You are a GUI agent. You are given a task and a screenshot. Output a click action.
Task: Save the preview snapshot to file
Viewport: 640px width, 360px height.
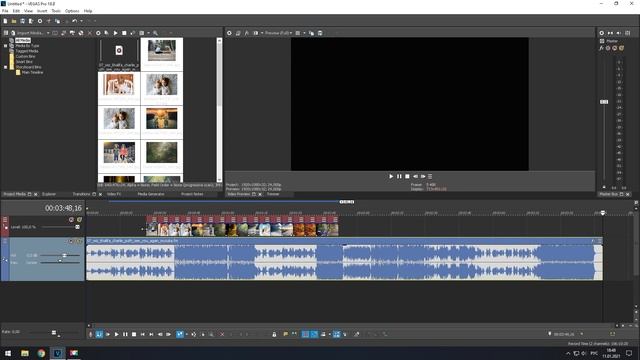point(320,33)
